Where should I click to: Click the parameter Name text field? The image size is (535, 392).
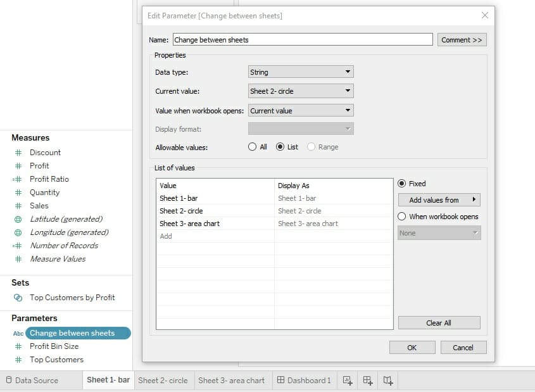tap(302, 40)
